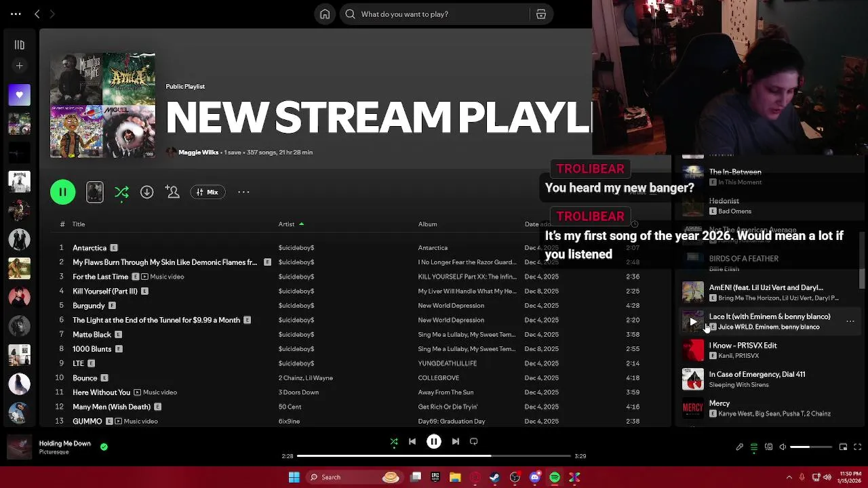This screenshot has height=488, width=868.
Task: Sort by Title column header
Action: tap(79, 224)
